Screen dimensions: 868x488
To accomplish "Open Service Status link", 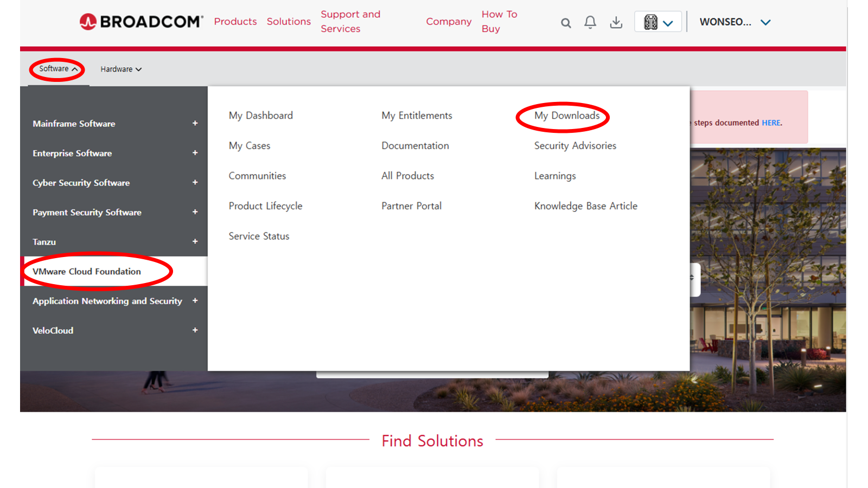I will [x=259, y=236].
